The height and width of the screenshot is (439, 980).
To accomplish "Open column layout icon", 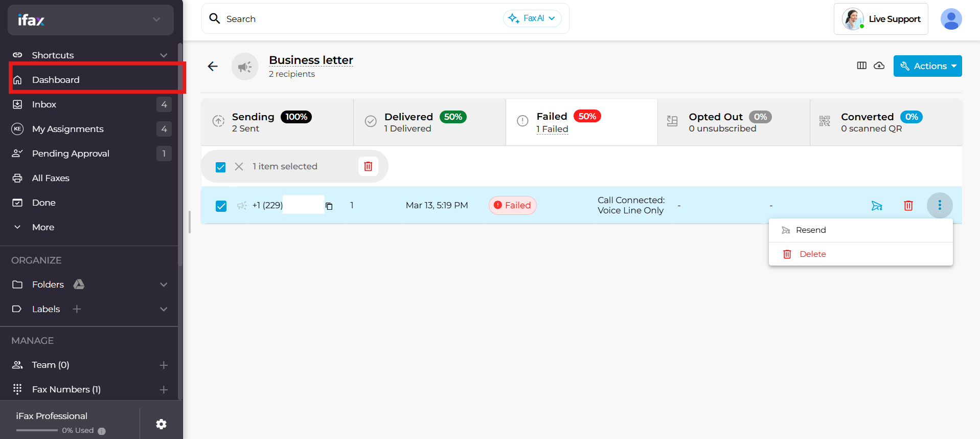I will click(x=862, y=65).
